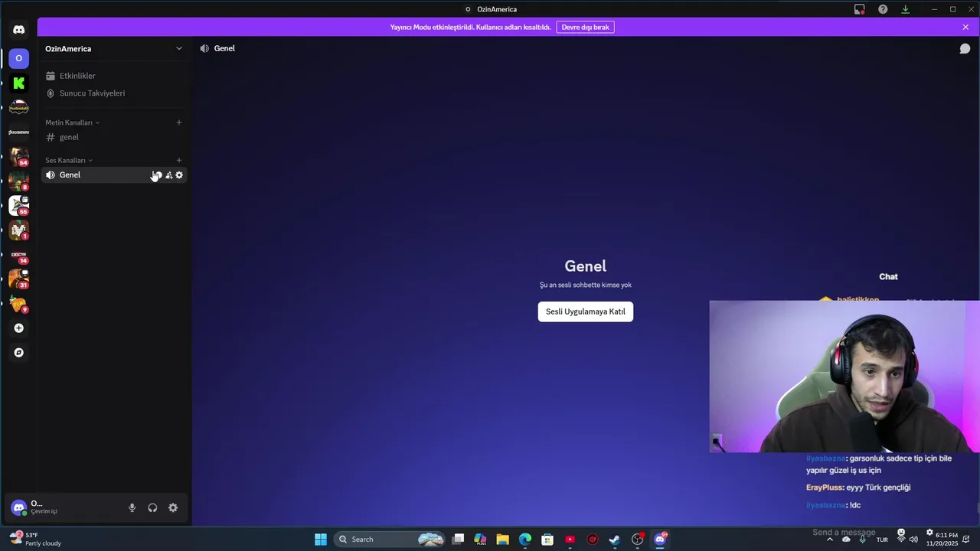This screenshot has width=980, height=551.
Task: Open user profile avatar panel
Action: pyautogui.click(x=18, y=507)
